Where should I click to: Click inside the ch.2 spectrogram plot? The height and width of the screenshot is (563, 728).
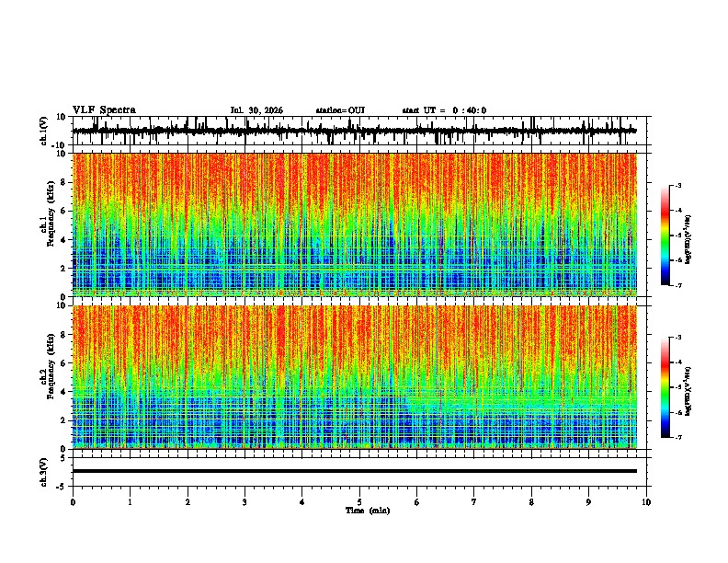[x=354, y=377]
